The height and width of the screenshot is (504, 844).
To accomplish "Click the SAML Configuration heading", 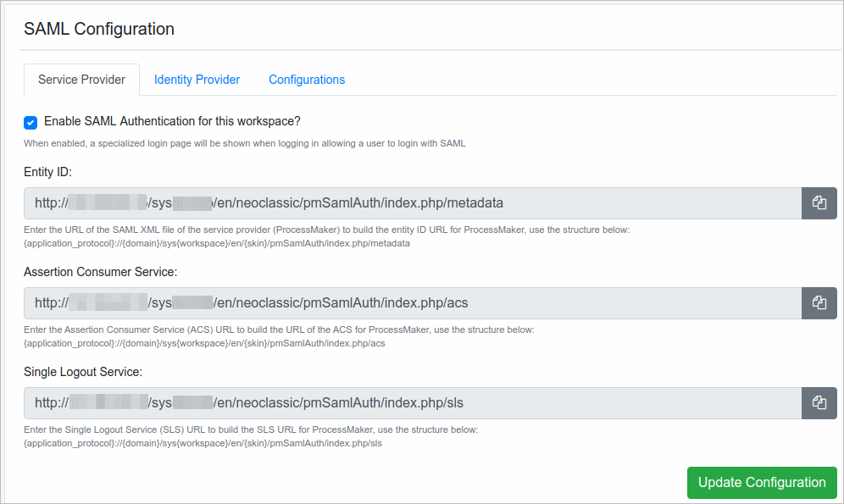I will click(x=99, y=29).
